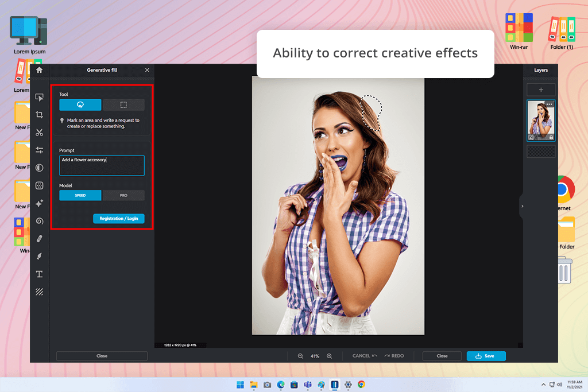The image size is (588, 392).
Task: Zoom out with the minus magnifier
Action: [300, 356]
